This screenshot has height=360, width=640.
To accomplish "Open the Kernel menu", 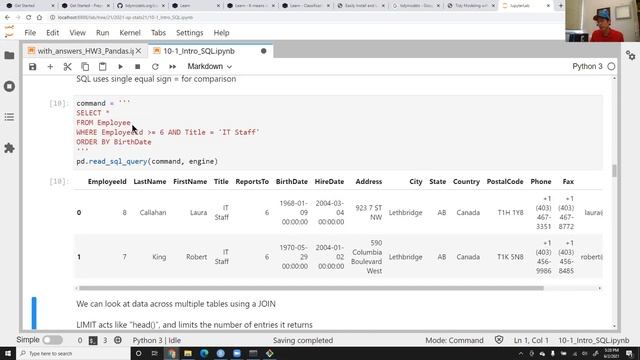I will tap(130, 33).
